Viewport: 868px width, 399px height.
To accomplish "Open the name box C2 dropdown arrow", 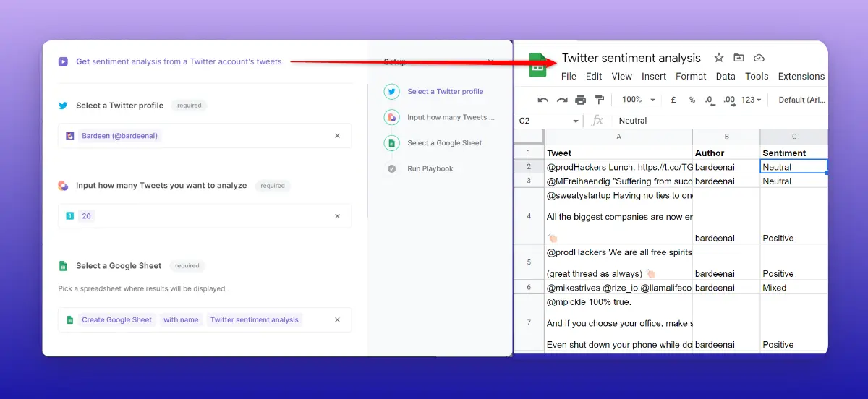I will (576, 121).
